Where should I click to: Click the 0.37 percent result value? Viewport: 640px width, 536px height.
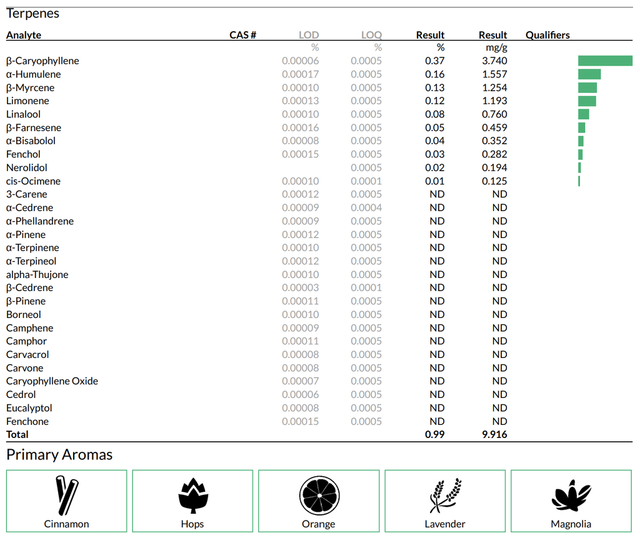[x=435, y=61]
